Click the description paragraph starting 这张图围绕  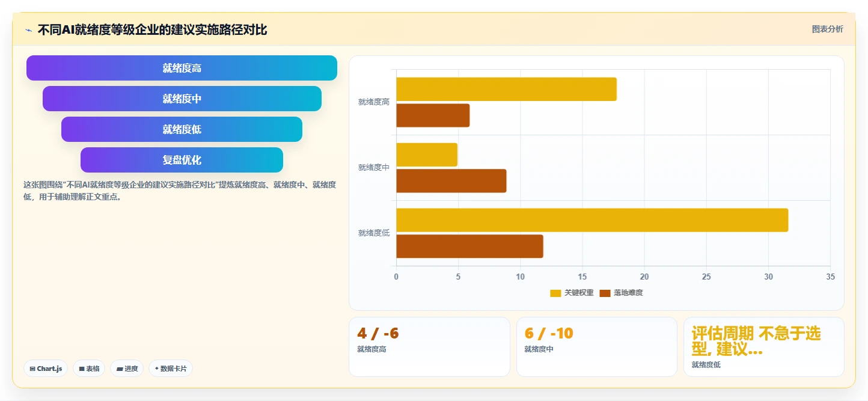point(180,191)
